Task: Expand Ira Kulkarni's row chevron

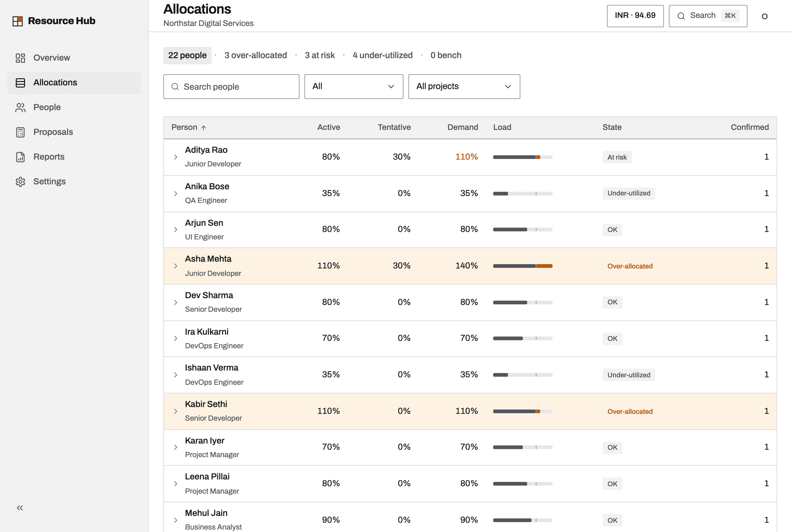Action: pos(175,339)
